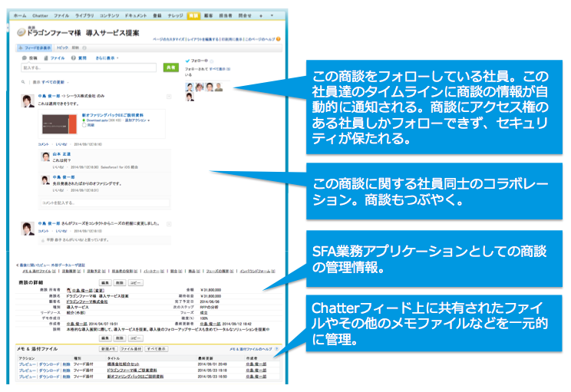Click すべて表示 button in notes section
The image size is (571, 392).
tap(157, 349)
